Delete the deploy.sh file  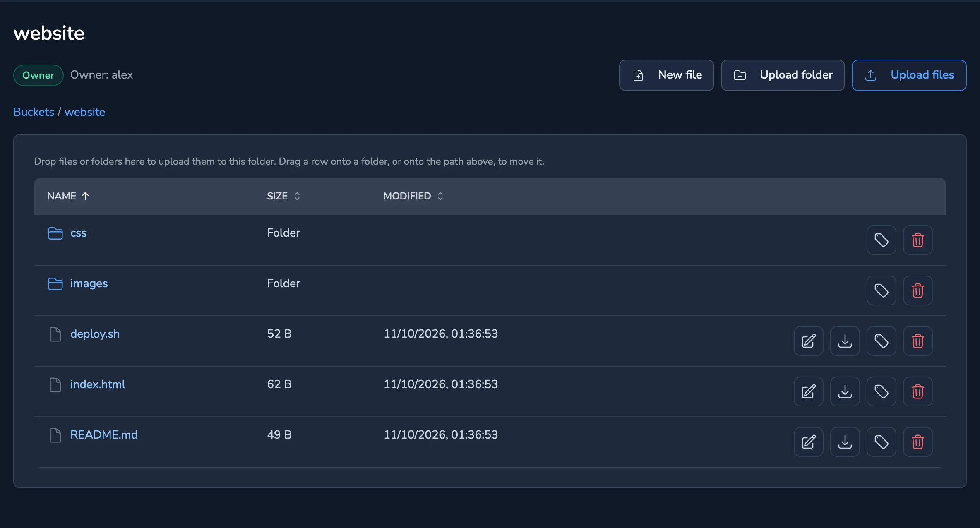(x=918, y=341)
